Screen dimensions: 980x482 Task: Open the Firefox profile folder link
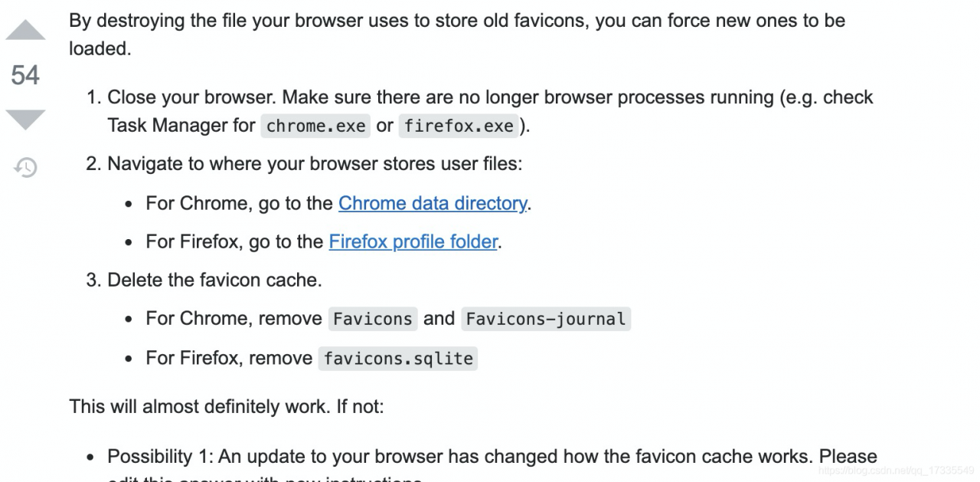click(x=413, y=241)
